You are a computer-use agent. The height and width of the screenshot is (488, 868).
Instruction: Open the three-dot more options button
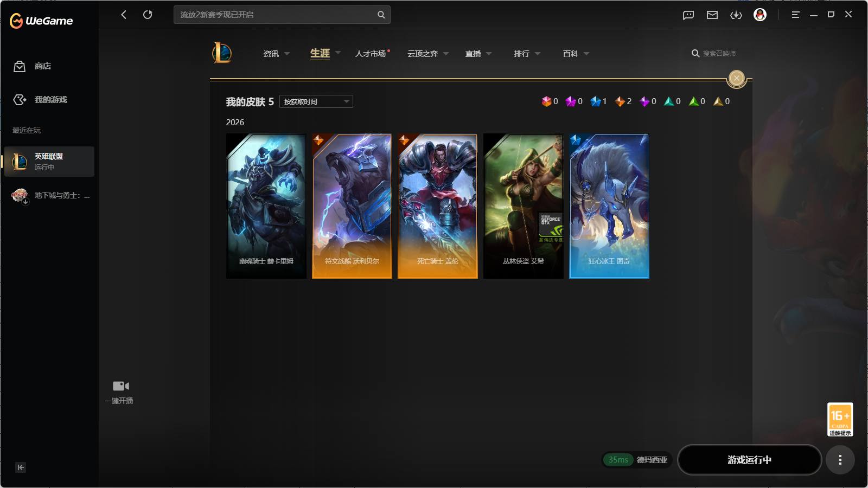[x=840, y=460]
